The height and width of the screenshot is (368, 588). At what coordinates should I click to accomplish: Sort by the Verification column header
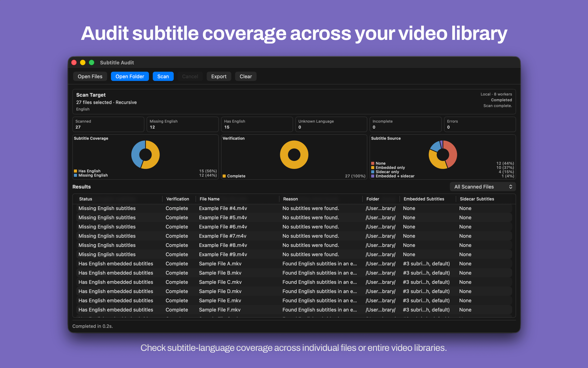(178, 199)
